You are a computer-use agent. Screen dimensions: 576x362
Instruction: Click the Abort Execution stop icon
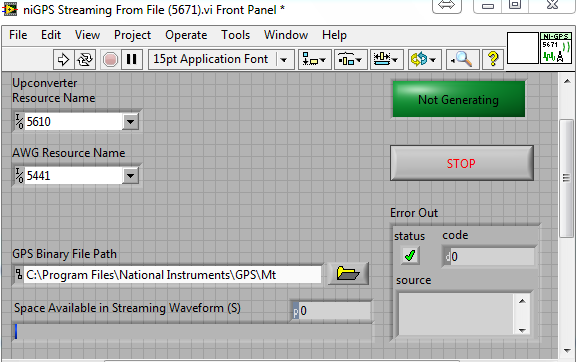[110, 59]
